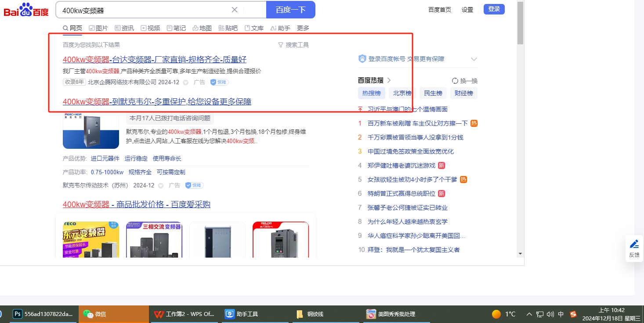Select the 北京榜 hot search tab
Image resolution: width=644 pixels, height=323 pixels.
pyautogui.click(x=402, y=93)
